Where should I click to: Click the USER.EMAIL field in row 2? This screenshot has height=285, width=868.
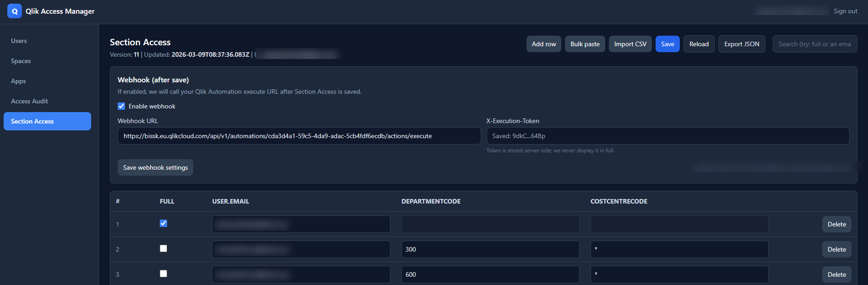click(301, 249)
